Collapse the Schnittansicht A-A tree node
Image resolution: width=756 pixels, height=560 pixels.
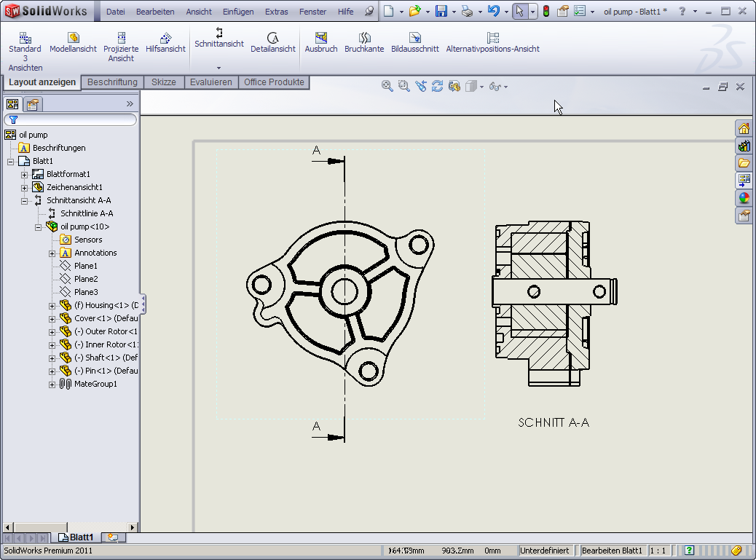[x=25, y=200]
